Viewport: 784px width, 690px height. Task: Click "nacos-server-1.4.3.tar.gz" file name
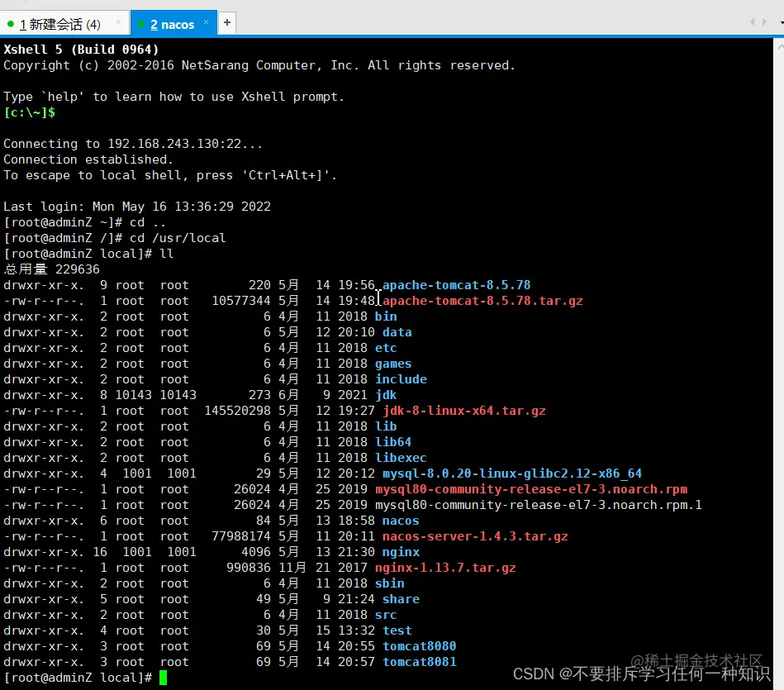[475, 536]
